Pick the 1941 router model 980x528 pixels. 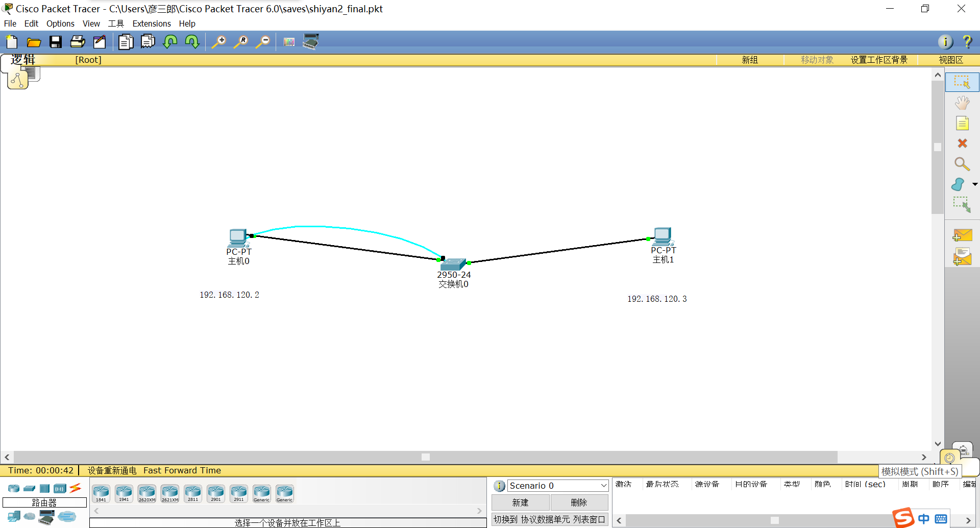click(x=124, y=493)
